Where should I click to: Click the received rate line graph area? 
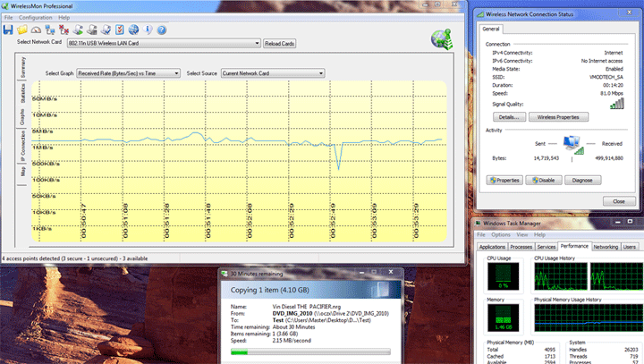239,161
